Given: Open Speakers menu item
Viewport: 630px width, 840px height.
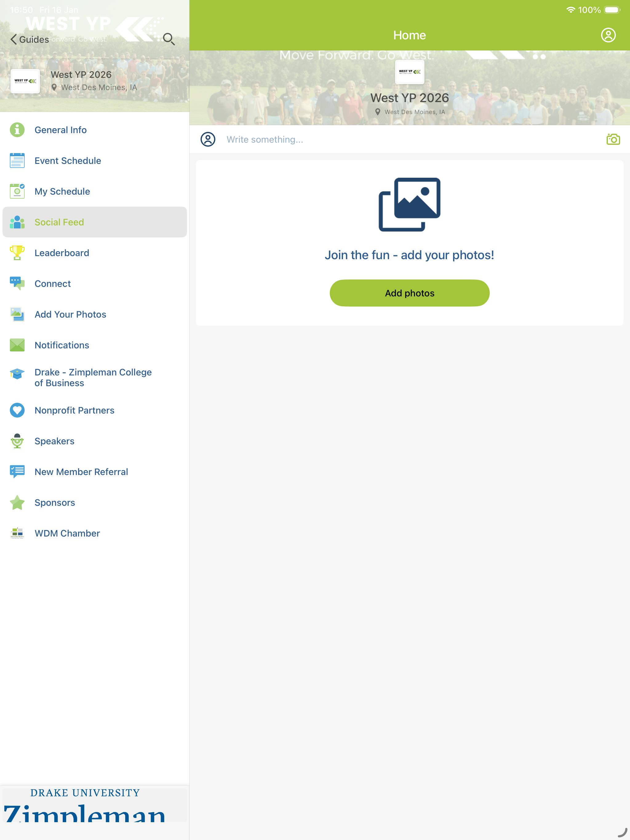Looking at the screenshot, I should (95, 441).
